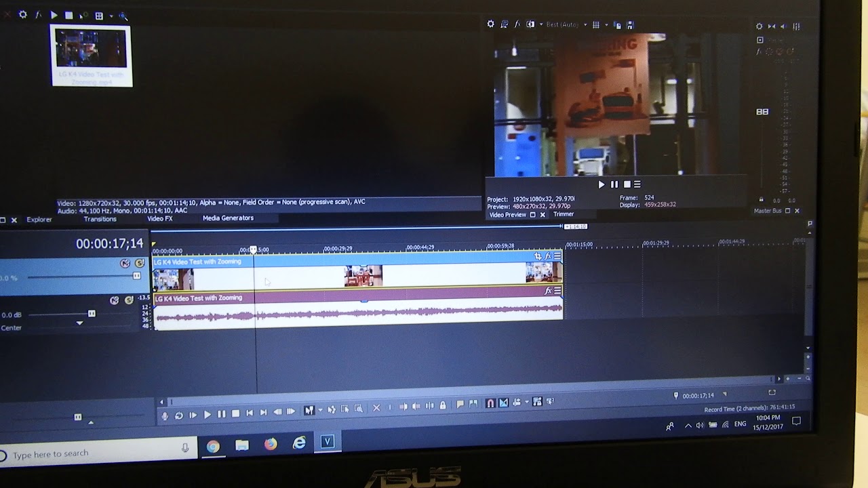The image size is (868, 488).
Task: Open Video Output FX in preview toolbar
Action: [517, 24]
